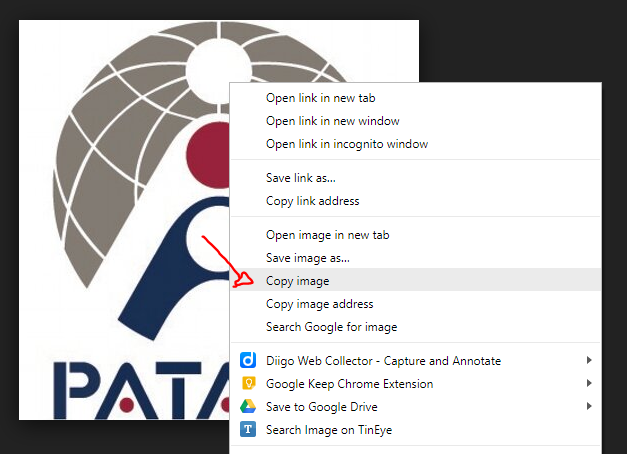Expand the Google Keep Chrome Extension submenu arrow
The width and height of the screenshot is (627, 454).
pyautogui.click(x=589, y=383)
